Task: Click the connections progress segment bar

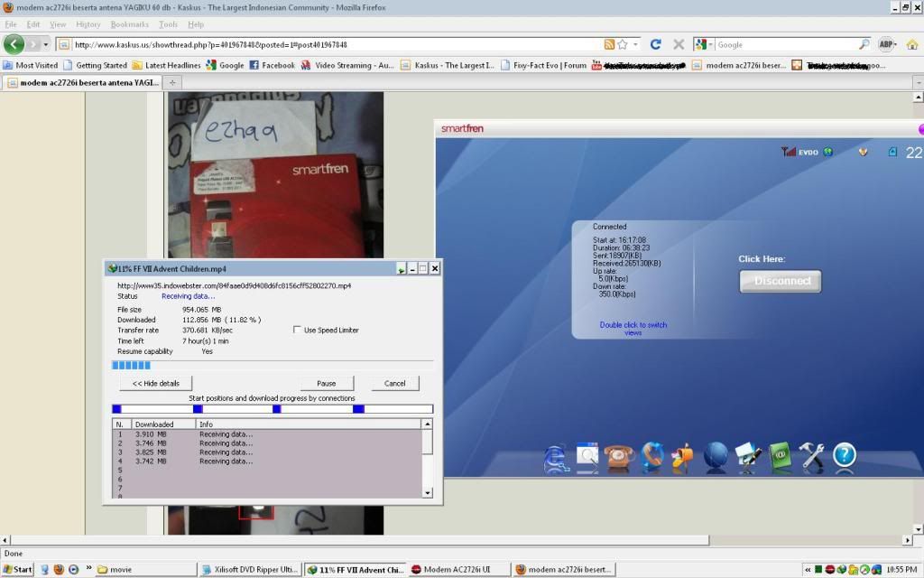Action: click(x=273, y=409)
